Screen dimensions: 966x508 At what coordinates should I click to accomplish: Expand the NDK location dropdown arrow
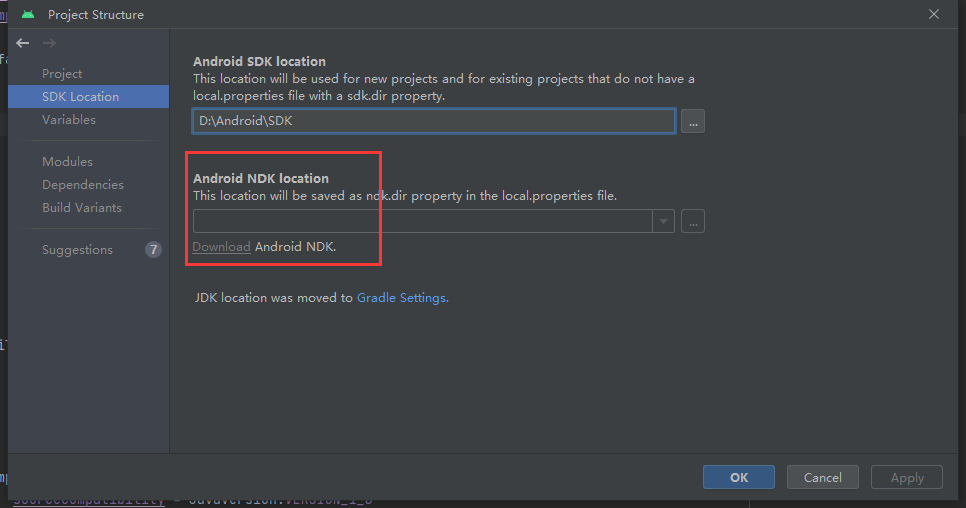point(664,221)
